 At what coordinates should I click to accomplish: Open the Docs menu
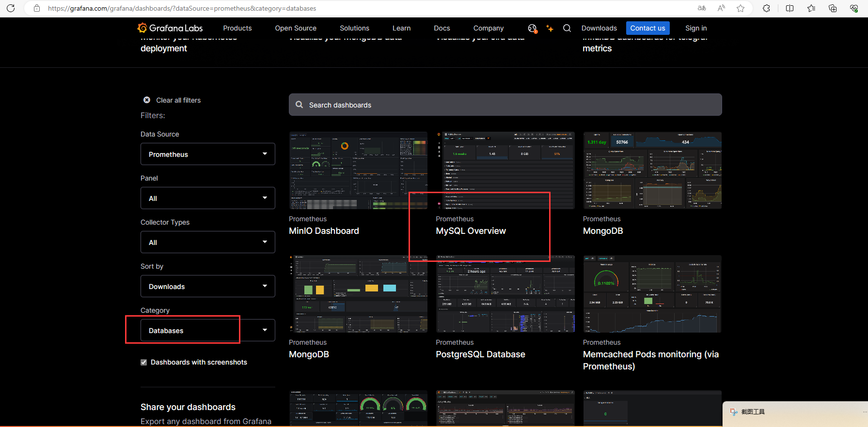coord(442,28)
